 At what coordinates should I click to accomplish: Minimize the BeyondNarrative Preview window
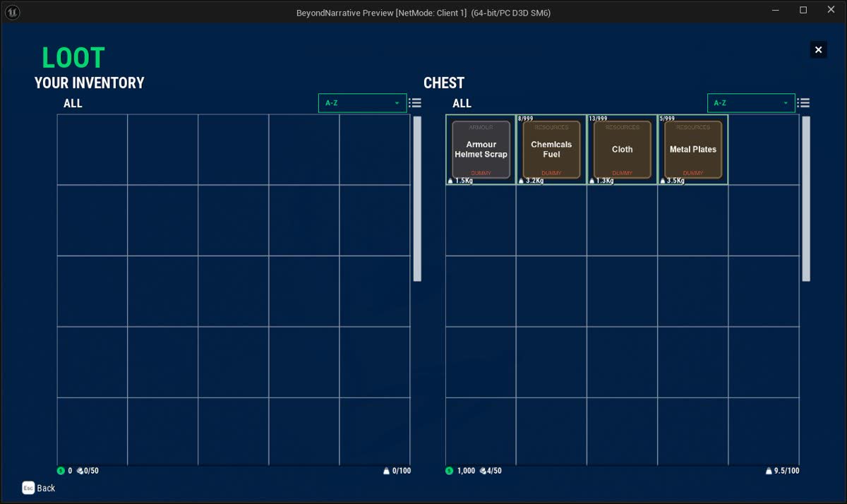tap(777, 10)
